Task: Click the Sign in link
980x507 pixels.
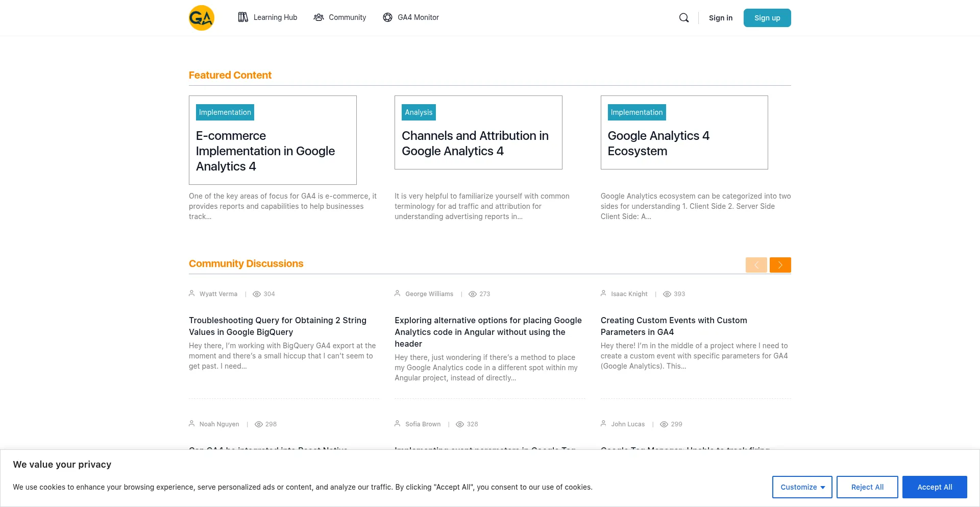Action: 720,17
